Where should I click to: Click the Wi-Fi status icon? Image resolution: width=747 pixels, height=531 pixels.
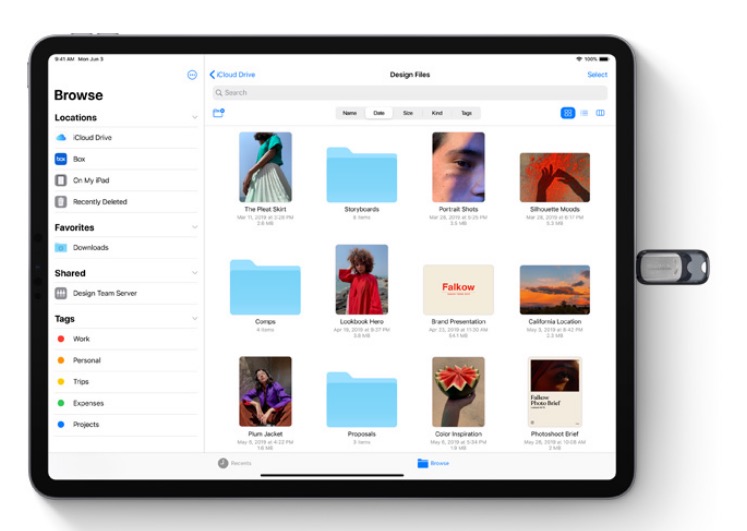click(x=579, y=59)
